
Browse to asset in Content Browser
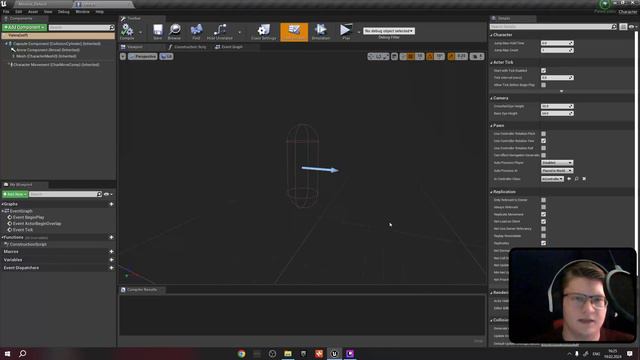tap(175, 31)
